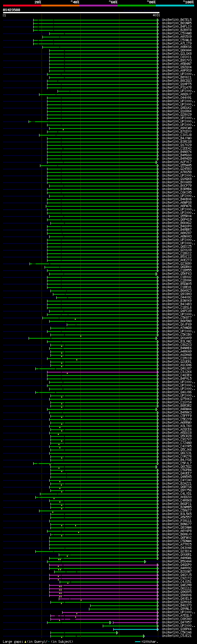The width and height of the screenshot is (197, 644).
Task: Select hit UniRef100_B4FLC0
Action: coord(177,26)
